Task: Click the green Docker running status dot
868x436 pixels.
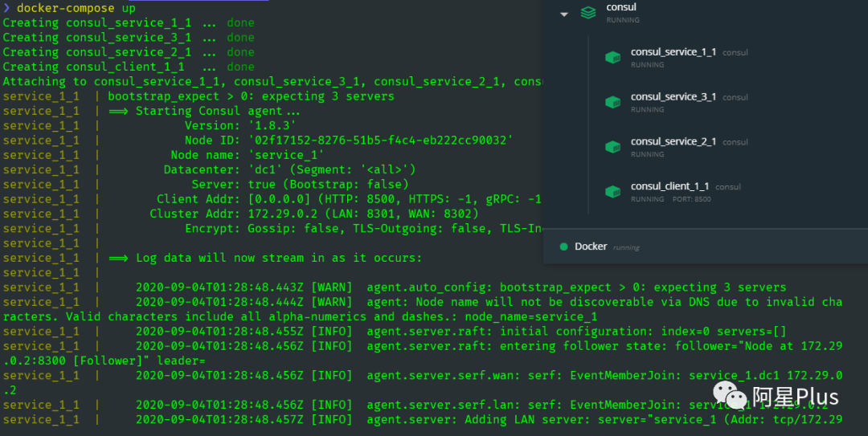Action: point(563,247)
